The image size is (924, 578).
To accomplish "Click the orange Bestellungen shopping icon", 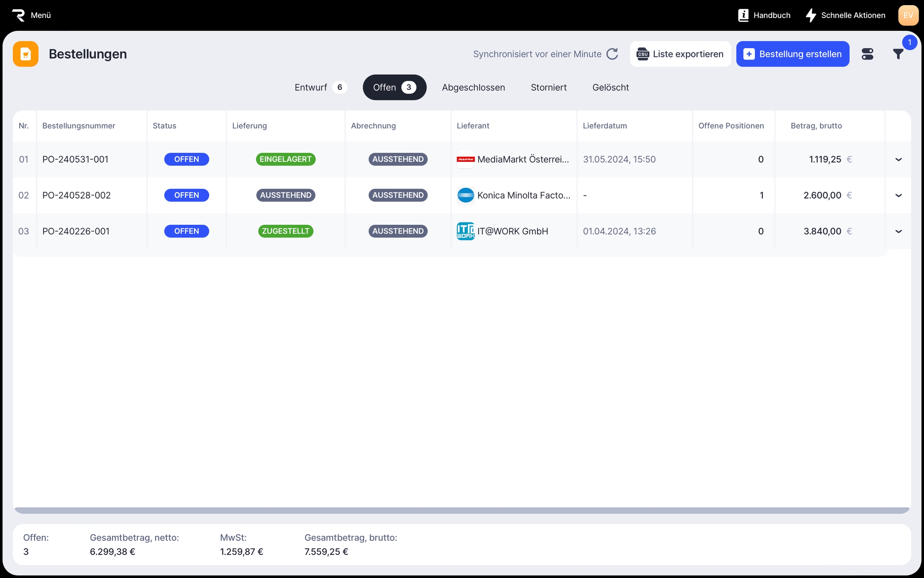I will pyautogui.click(x=26, y=54).
